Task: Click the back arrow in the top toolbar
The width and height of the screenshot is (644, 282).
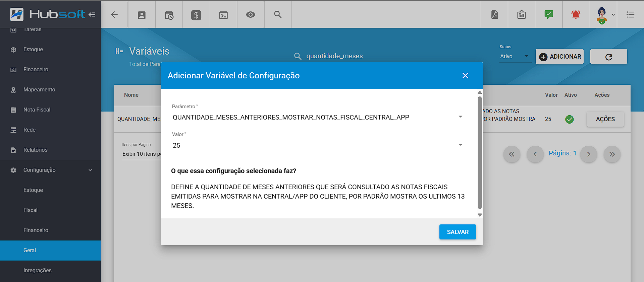Action: [x=114, y=14]
